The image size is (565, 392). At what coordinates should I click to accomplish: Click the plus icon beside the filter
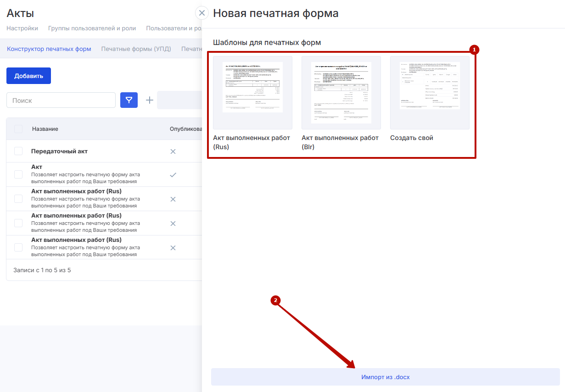[x=149, y=100]
